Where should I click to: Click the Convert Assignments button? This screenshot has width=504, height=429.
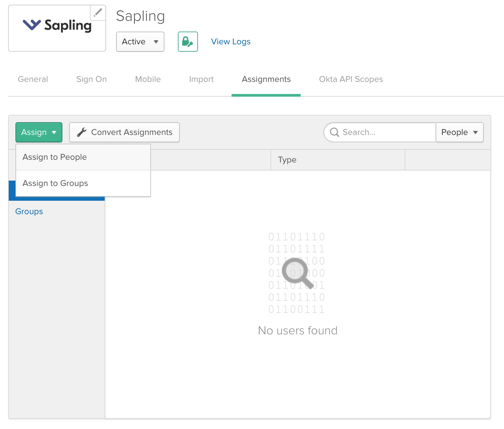point(124,132)
